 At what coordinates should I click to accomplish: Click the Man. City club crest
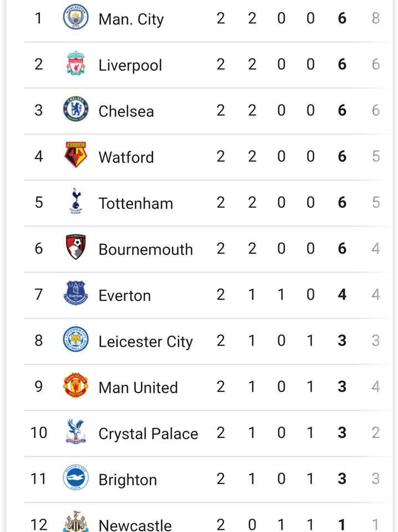tap(75, 17)
